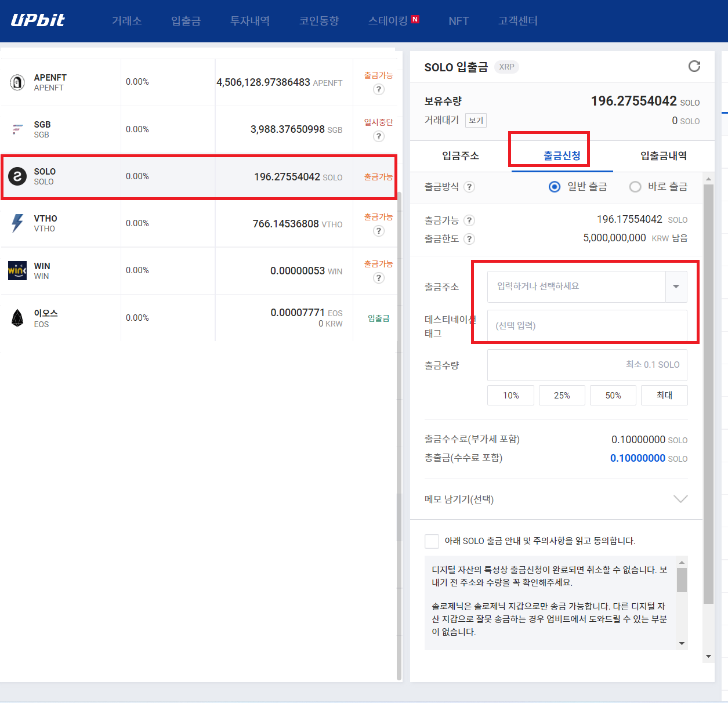Click into the 출금주소 input field
Screen dimensions: 728x703
pyautogui.click(x=576, y=287)
